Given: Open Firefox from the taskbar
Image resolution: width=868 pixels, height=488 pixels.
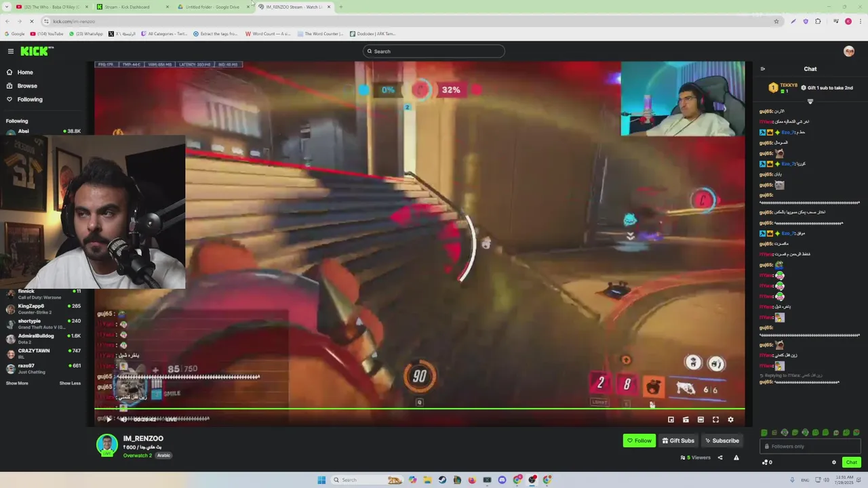Looking at the screenshot, I should coord(472,480).
